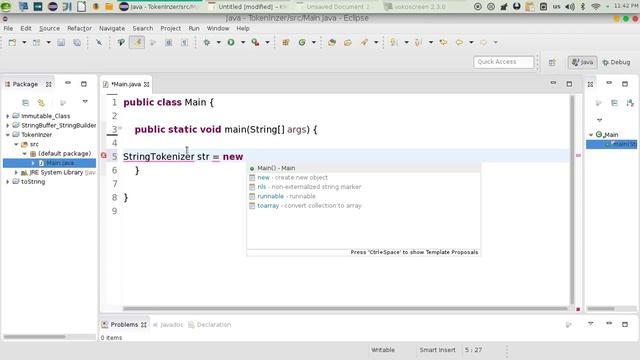Click the Previous Annotation toolbar icon
Screen dimensions: 640x360
pyautogui.click(x=418, y=42)
